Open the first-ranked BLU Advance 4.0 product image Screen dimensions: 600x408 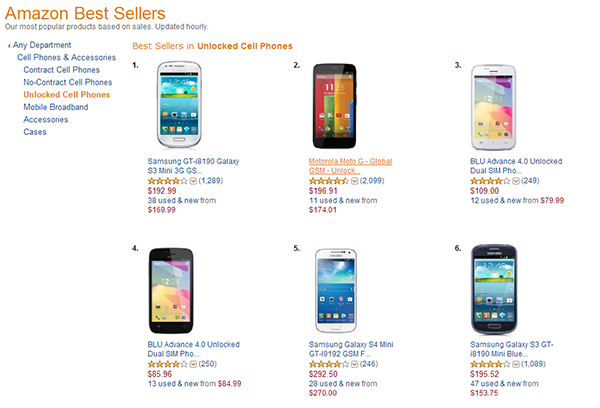point(500,105)
